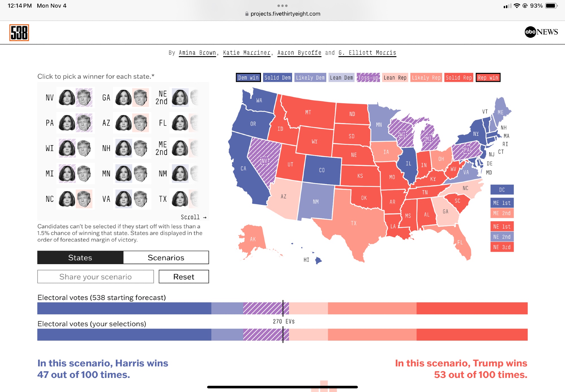Choose Trump portrait for North Carolina
This screenshot has width=565, height=392.
click(84, 199)
